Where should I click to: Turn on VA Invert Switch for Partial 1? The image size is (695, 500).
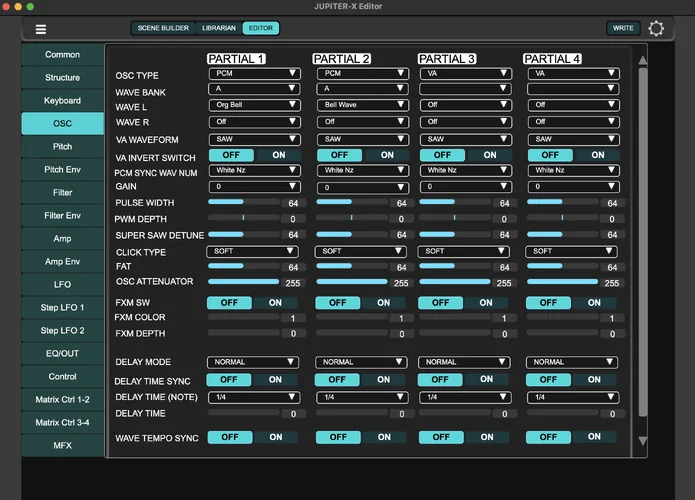pos(278,155)
